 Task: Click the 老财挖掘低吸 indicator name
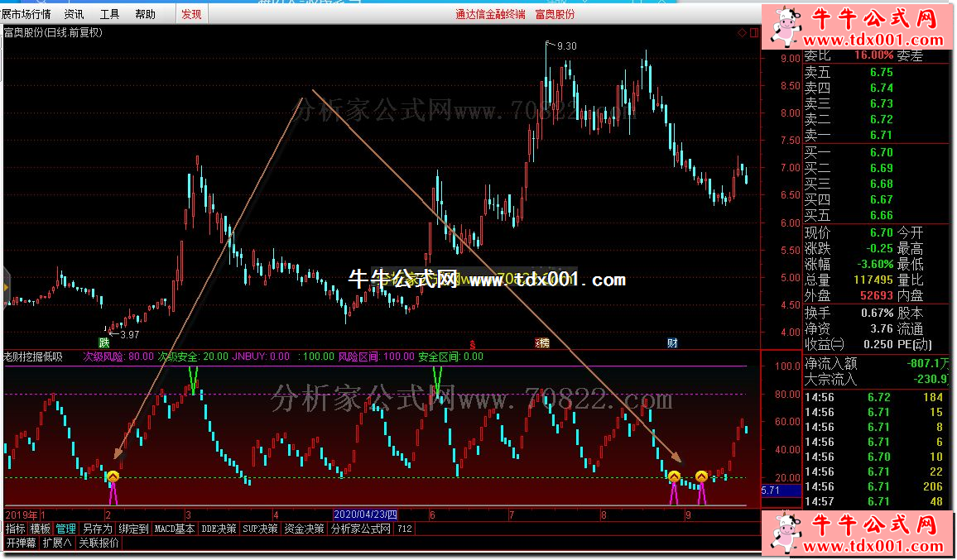pyautogui.click(x=33, y=357)
